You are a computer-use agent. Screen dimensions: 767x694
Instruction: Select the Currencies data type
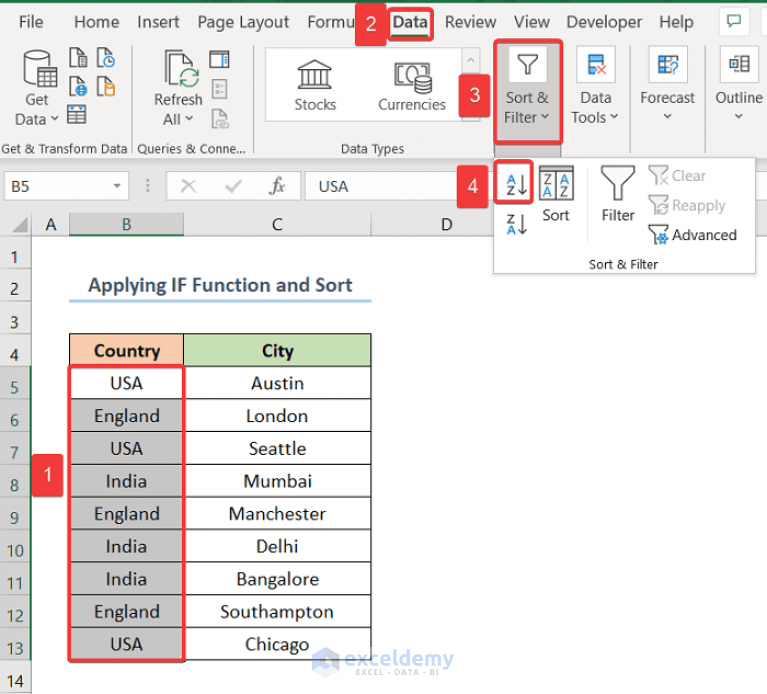pos(412,85)
